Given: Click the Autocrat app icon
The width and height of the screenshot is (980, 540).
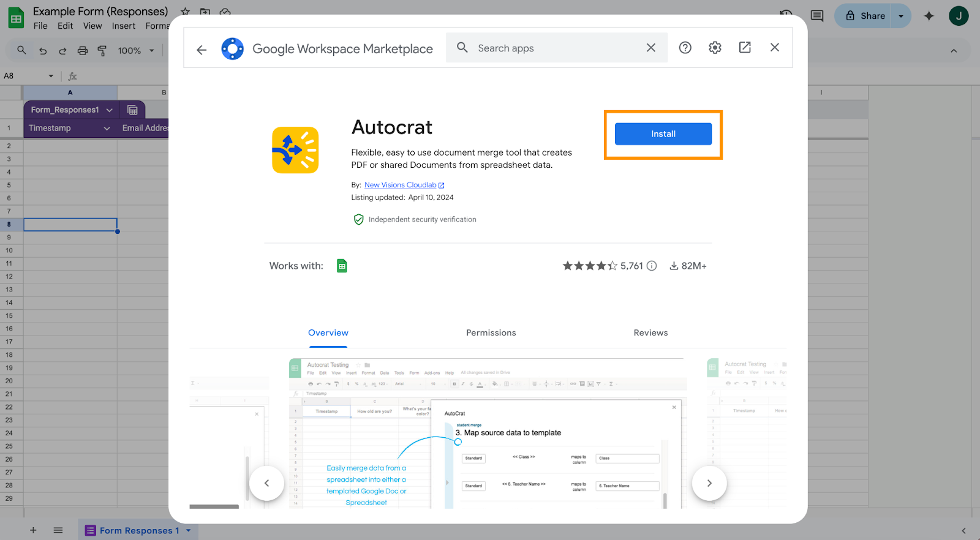Looking at the screenshot, I should (295, 150).
